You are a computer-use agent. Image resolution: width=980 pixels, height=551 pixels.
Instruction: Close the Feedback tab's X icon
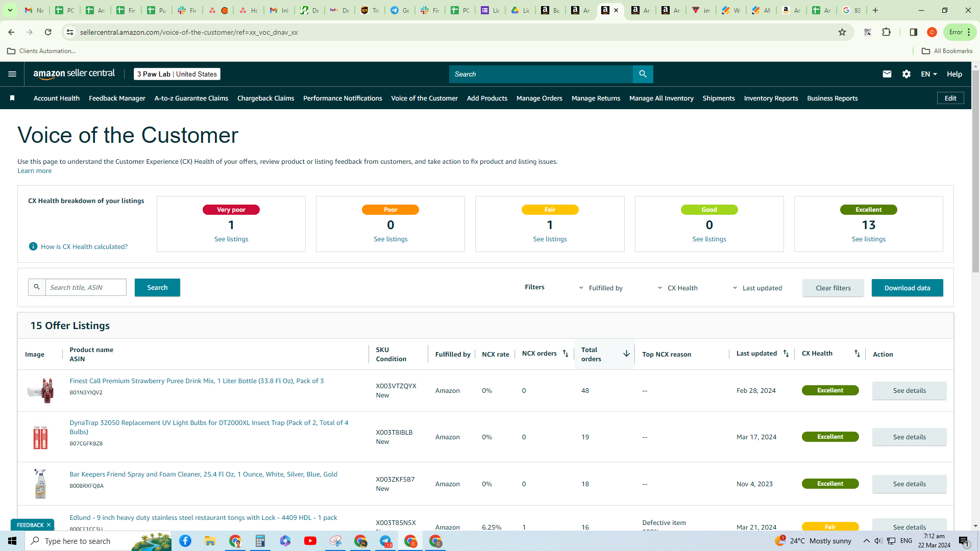[x=49, y=525]
